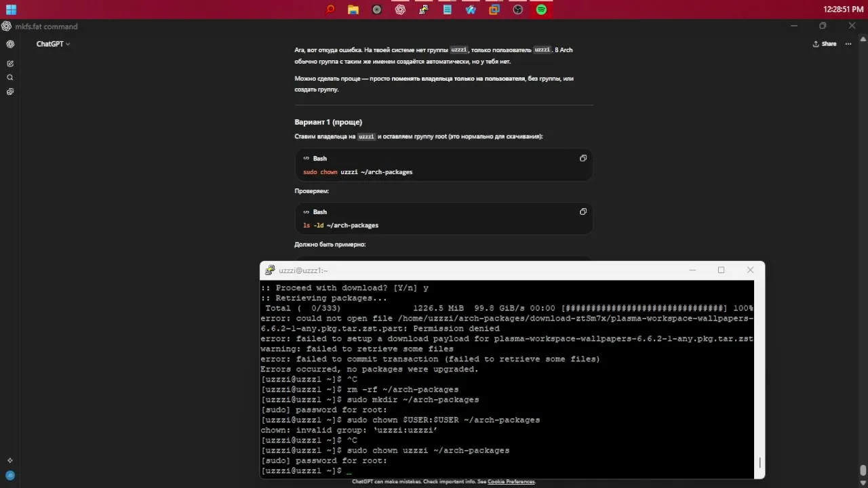Click PuTTY title 'uzzzi@uzzzi:~'

[303, 270]
